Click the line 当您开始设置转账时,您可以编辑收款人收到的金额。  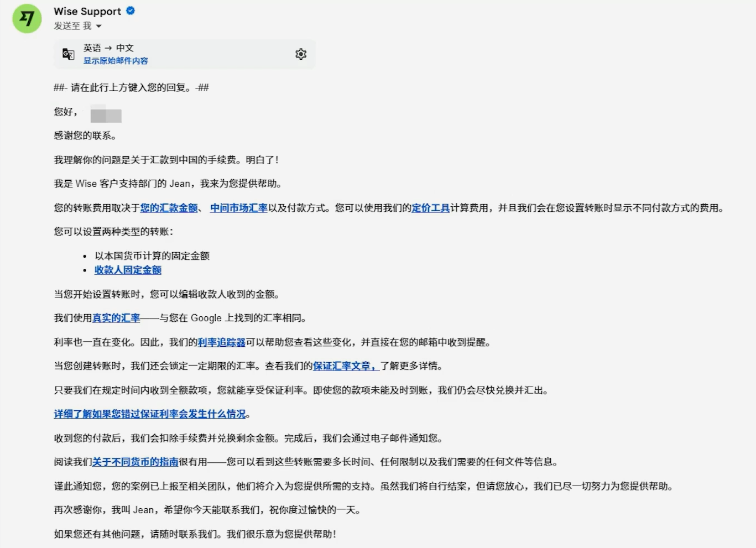coord(166,294)
